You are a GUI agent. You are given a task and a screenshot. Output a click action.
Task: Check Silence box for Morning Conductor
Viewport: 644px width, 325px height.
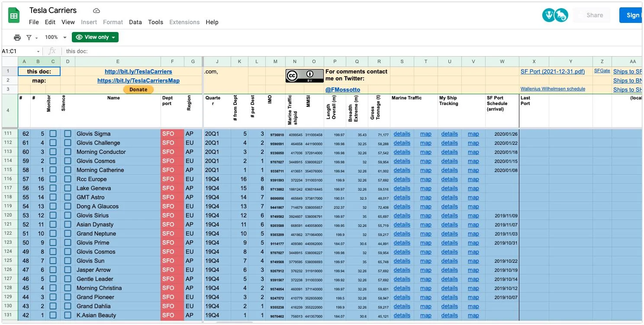(x=68, y=152)
